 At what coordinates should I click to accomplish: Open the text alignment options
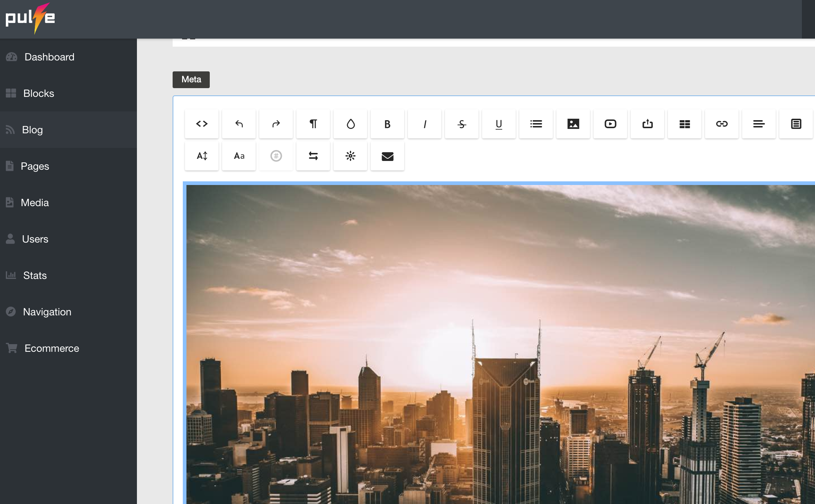point(759,124)
